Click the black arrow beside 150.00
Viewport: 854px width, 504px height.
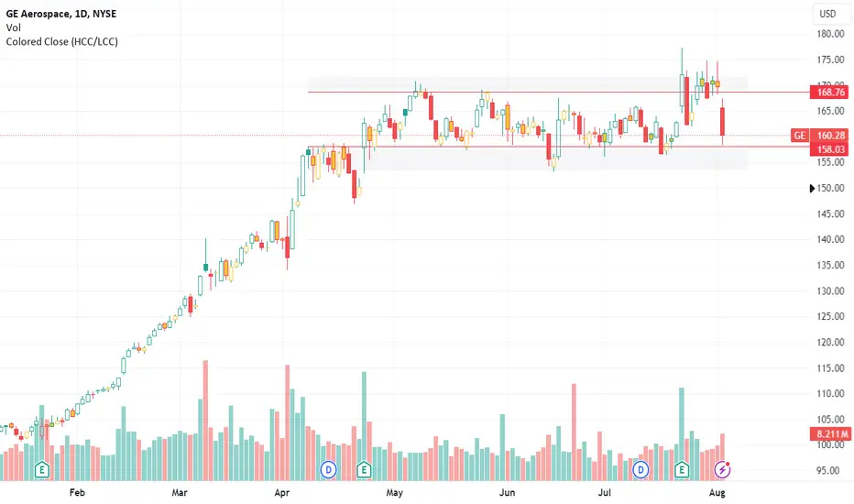(812, 188)
